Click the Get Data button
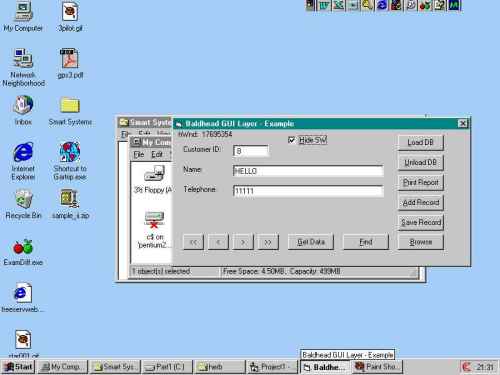500x375 pixels. (311, 242)
